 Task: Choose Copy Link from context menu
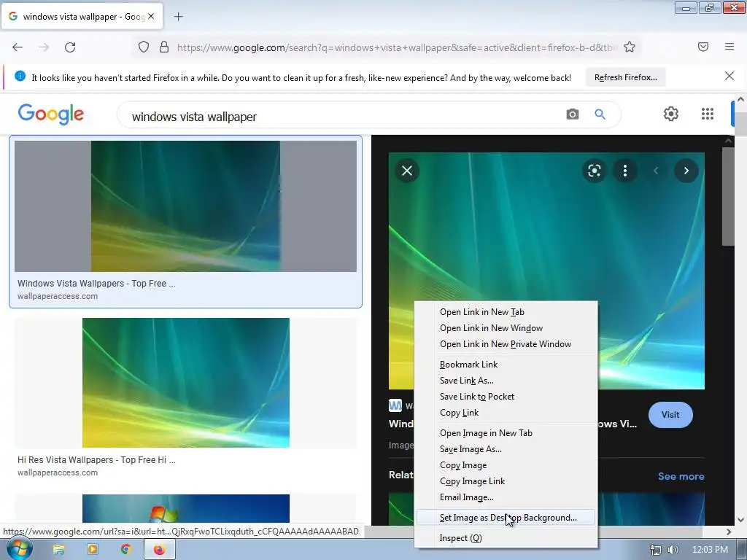click(x=506, y=413)
